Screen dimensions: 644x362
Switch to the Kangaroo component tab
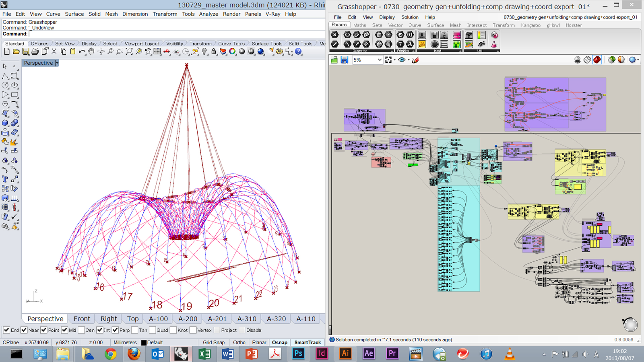coord(530,25)
